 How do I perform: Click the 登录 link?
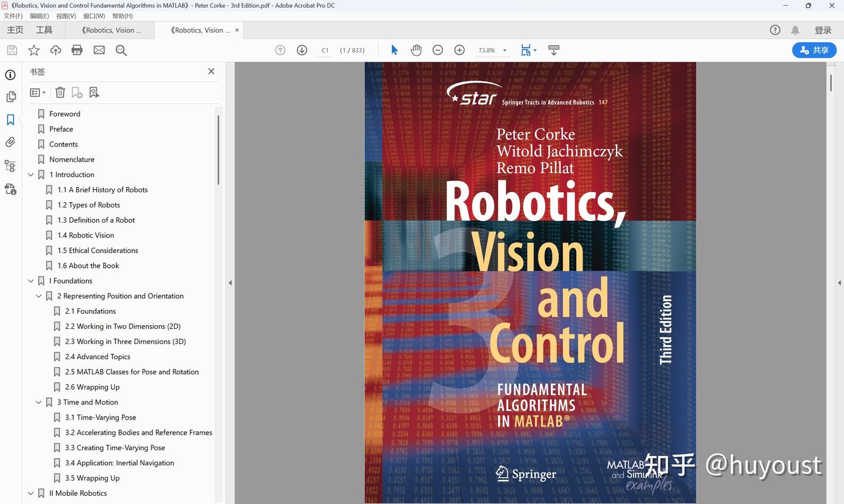(x=823, y=30)
